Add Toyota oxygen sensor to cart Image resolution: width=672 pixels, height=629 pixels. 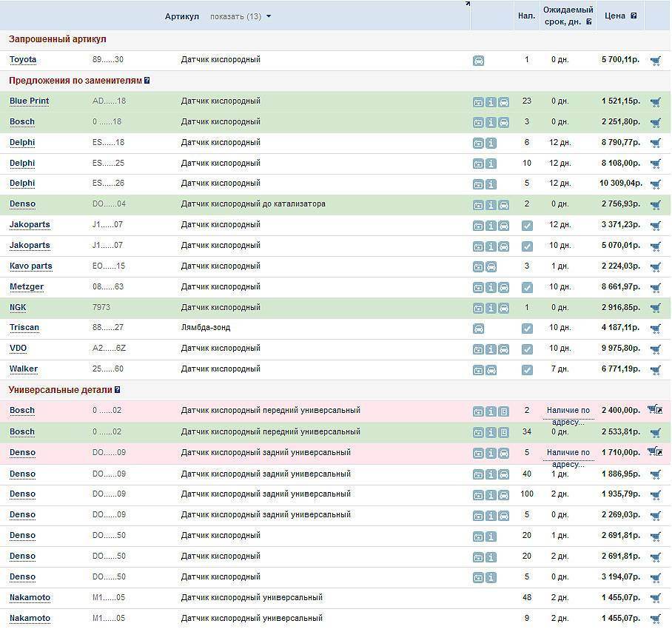(x=655, y=61)
